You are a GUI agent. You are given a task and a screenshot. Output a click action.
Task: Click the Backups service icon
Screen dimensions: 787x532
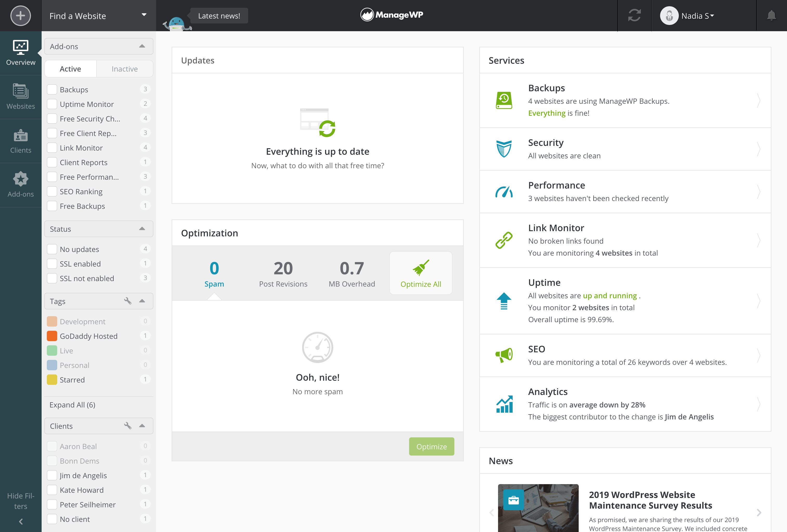(x=504, y=100)
